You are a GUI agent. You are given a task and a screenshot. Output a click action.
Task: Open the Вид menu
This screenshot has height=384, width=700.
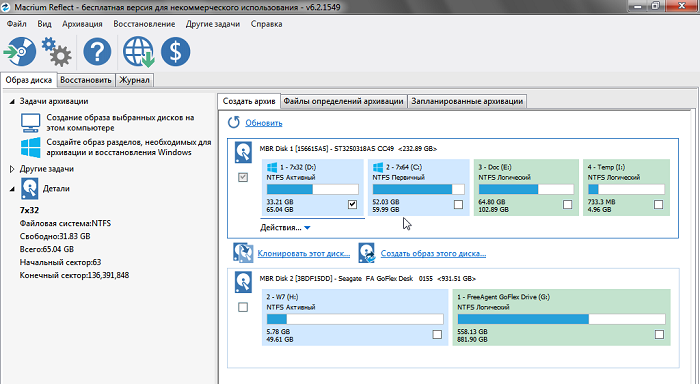(44, 24)
